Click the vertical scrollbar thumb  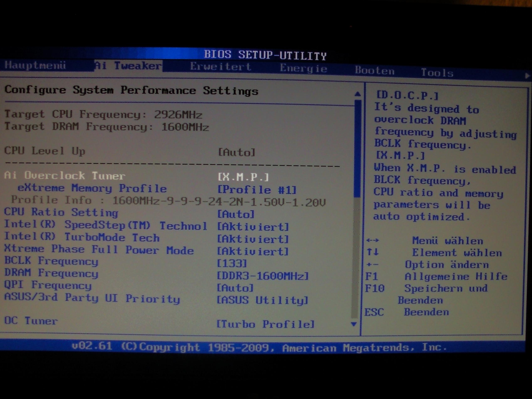click(358, 149)
